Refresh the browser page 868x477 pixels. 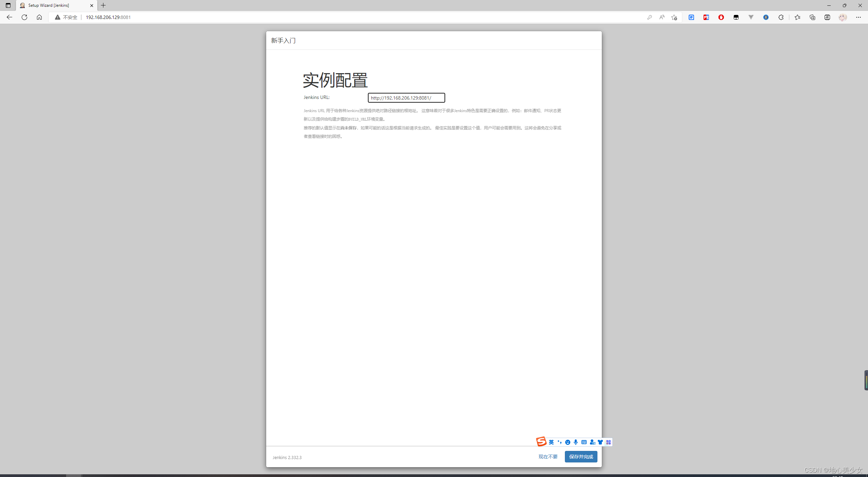pyautogui.click(x=24, y=17)
